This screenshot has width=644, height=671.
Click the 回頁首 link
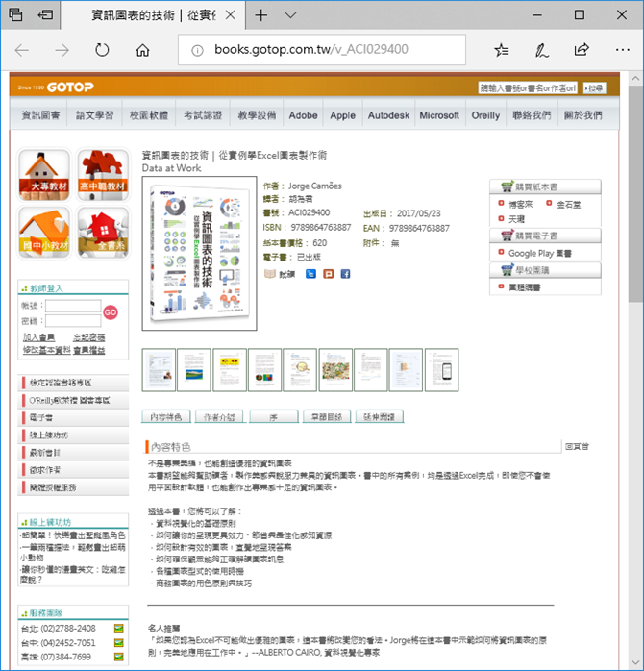(577, 446)
